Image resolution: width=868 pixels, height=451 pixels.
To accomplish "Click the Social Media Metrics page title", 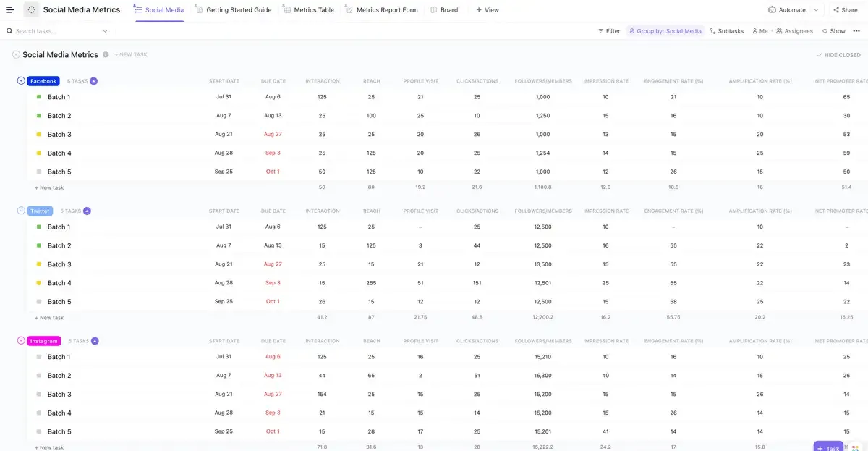I will pyautogui.click(x=82, y=10).
